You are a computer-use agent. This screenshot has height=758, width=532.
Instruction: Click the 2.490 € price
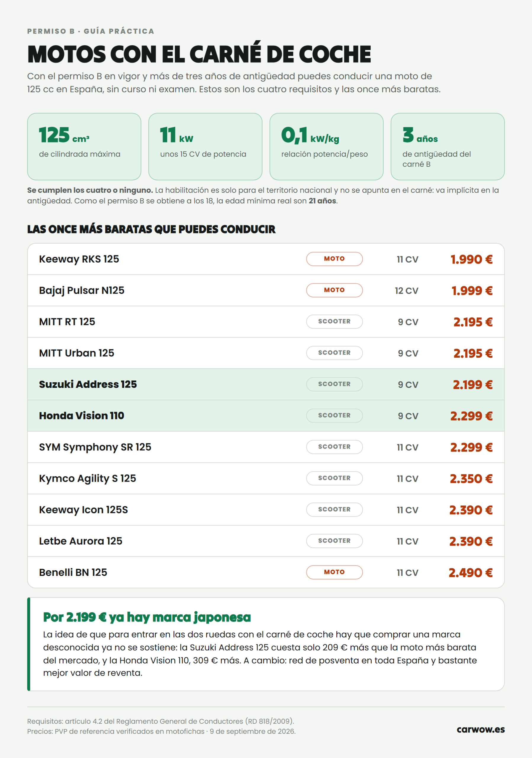coord(471,573)
